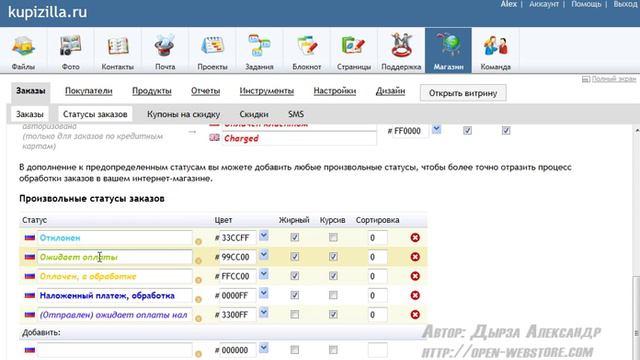Viewport: 640px width, 360px height.
Task: Open the Аккаунт link in header
Action: (x=544, y=4)
